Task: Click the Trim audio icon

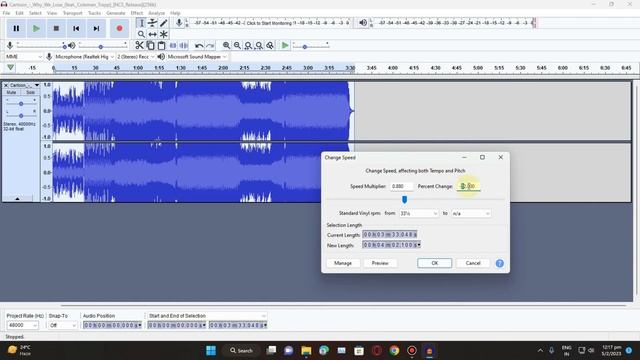Action: [x=173, y=45]
